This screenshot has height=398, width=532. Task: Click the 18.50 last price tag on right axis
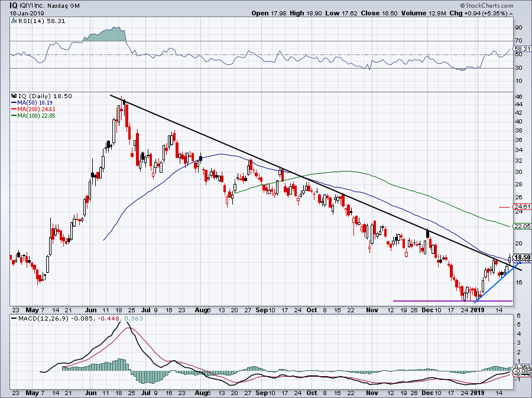click(x=523, y=257)
